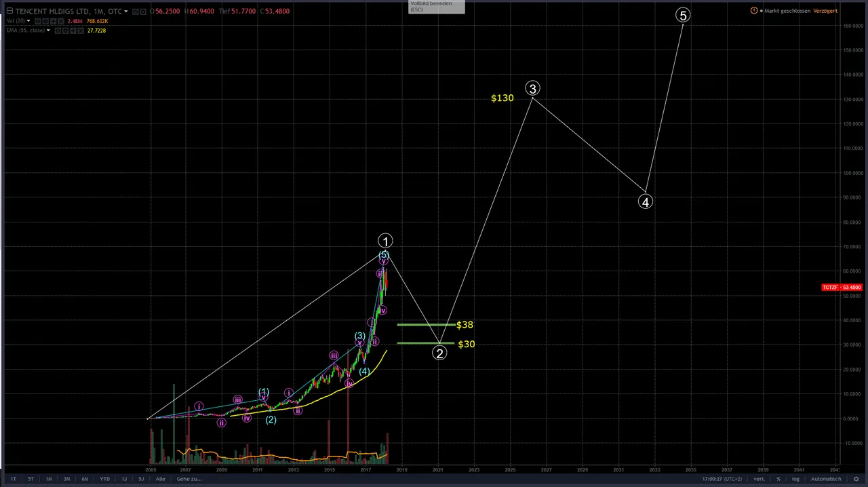Toggle visibility eye of the EMA indicator

point(58,31)
